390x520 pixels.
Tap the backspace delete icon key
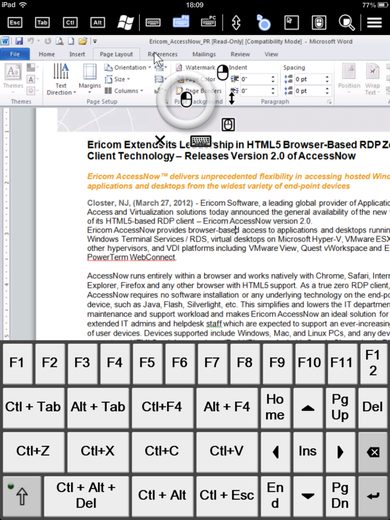click(x=373, y=451)
